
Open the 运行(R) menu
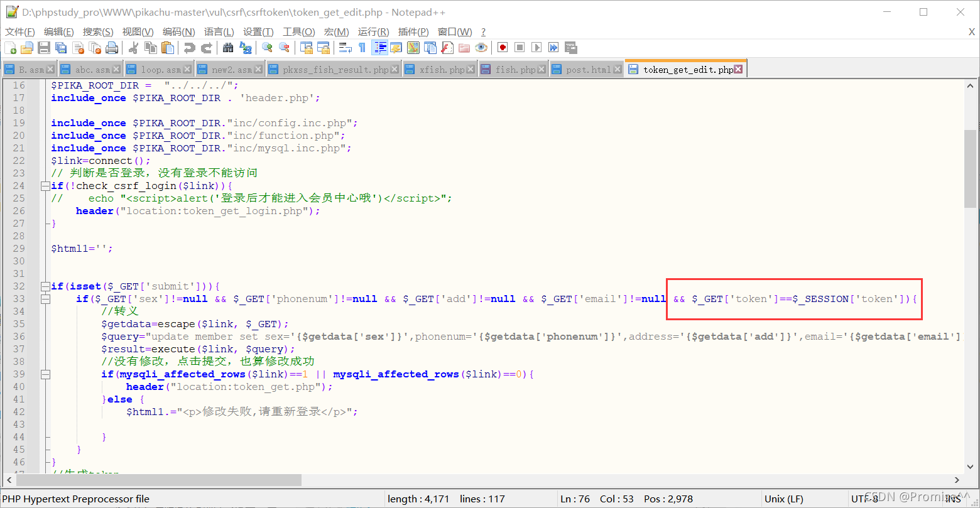(373, 32)
